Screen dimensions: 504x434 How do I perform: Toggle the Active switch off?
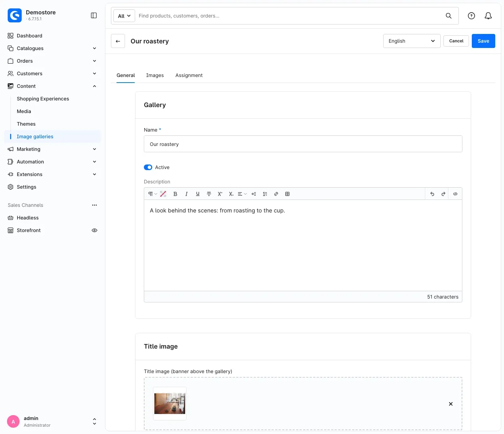[148, 167]
